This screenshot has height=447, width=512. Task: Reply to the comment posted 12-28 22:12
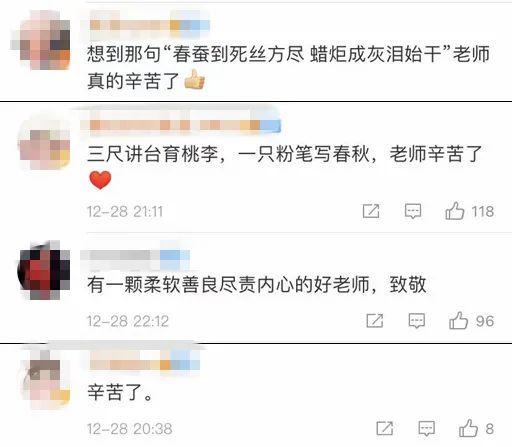[x=417, y=321]
